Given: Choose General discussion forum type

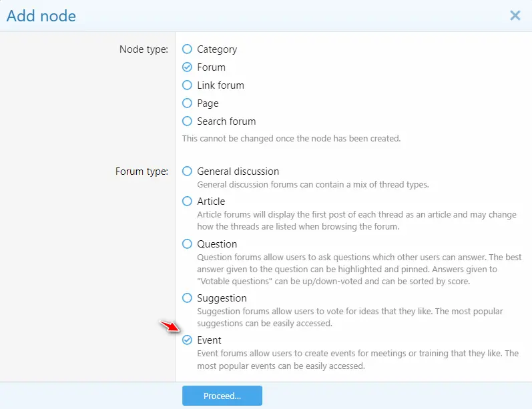Looking at the screenshot, I should (x=187, y=171).
